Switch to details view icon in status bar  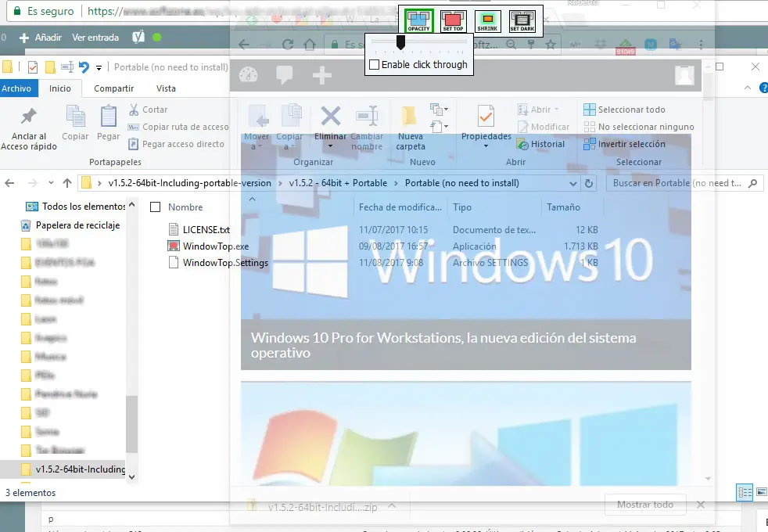coord(745,492)
